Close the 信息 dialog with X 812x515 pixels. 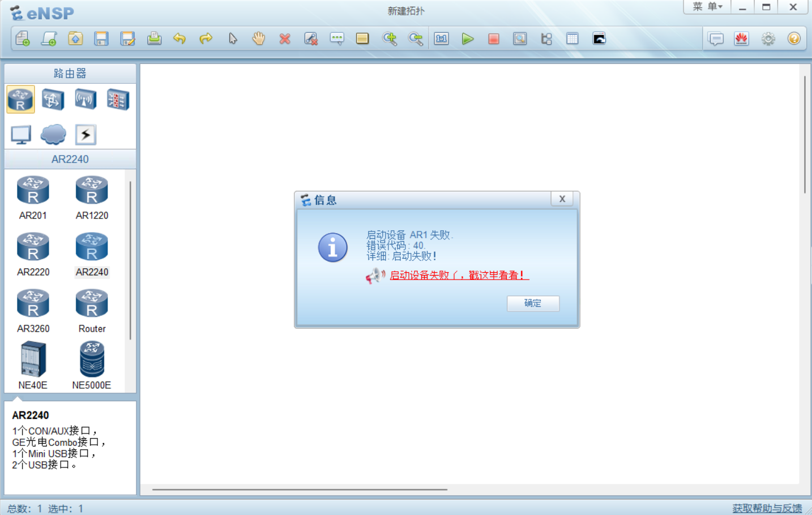[562, 199]
